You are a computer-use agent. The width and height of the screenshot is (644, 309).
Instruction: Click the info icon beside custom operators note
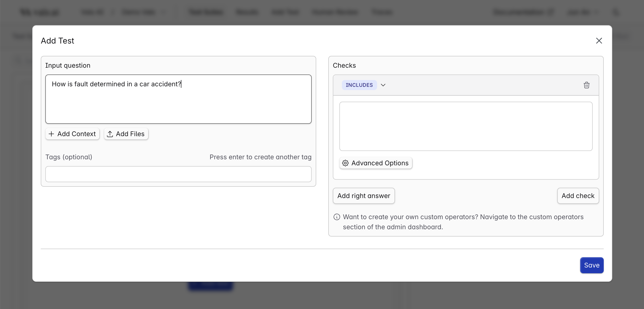(337, 217)
